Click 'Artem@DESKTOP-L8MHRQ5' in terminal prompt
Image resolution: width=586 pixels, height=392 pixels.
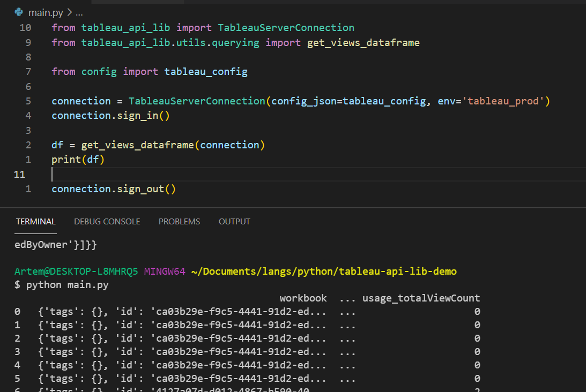[76, 272]
